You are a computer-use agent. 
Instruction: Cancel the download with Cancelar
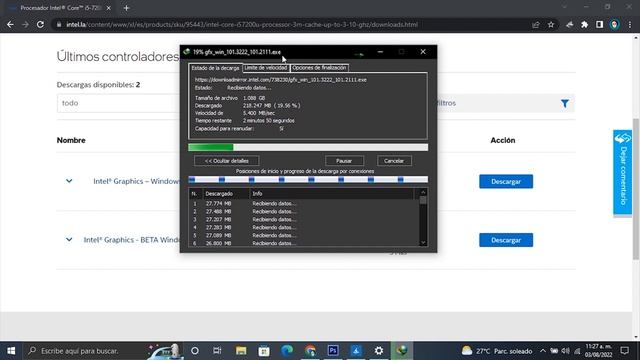pos(394,161)
